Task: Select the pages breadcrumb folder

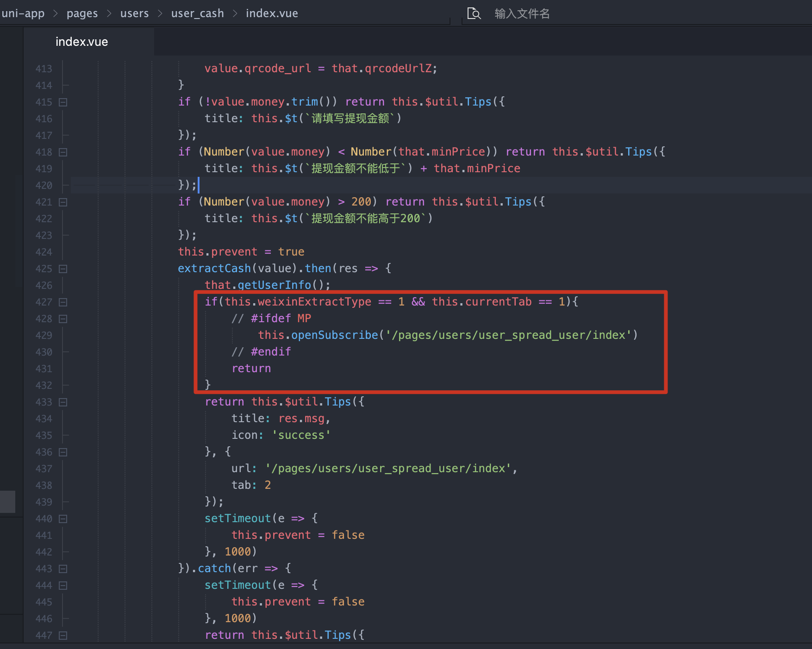Action: coord(82,13)
